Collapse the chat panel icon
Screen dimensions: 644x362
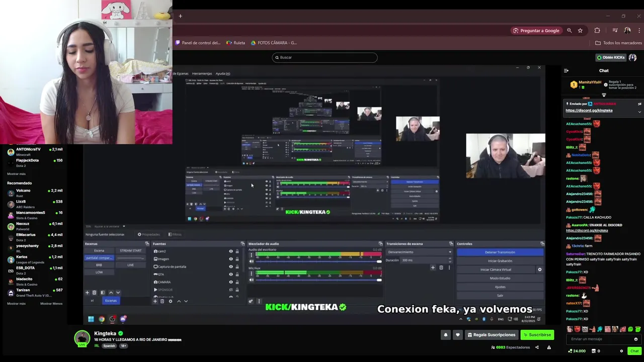566,71
